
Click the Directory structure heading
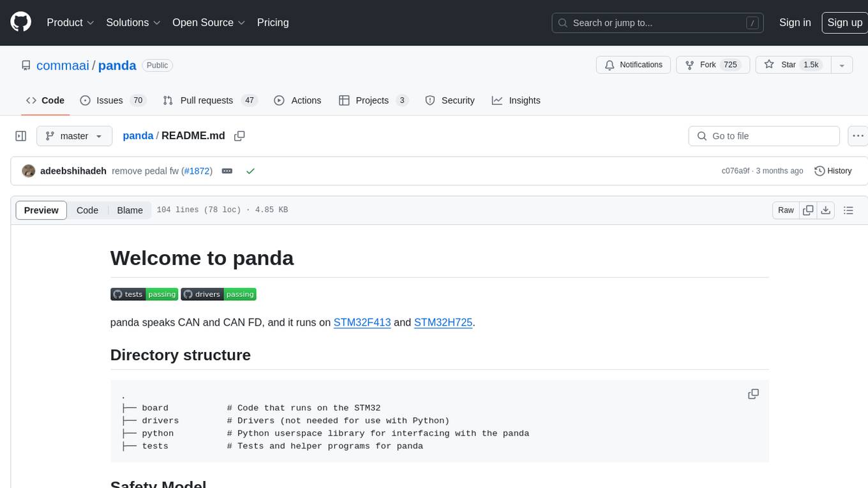point(181,355)
